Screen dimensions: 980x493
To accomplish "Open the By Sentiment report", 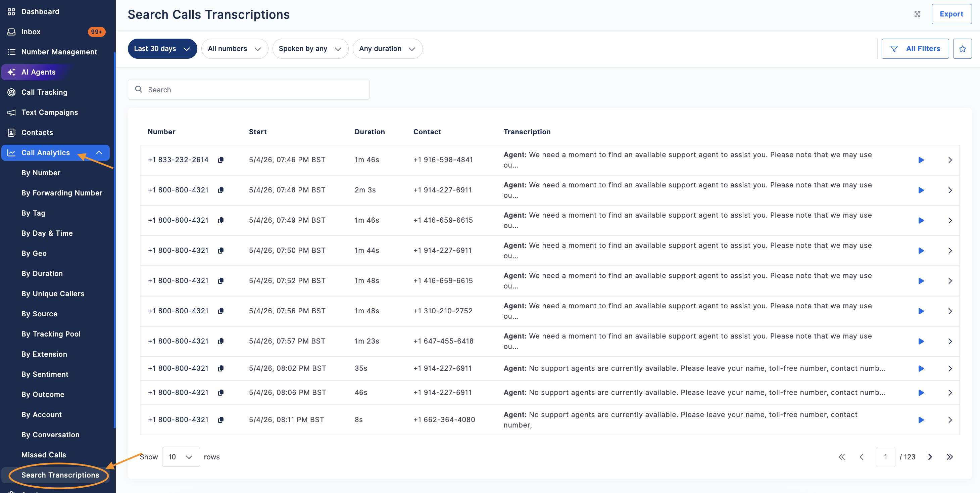I will point(45,374).
